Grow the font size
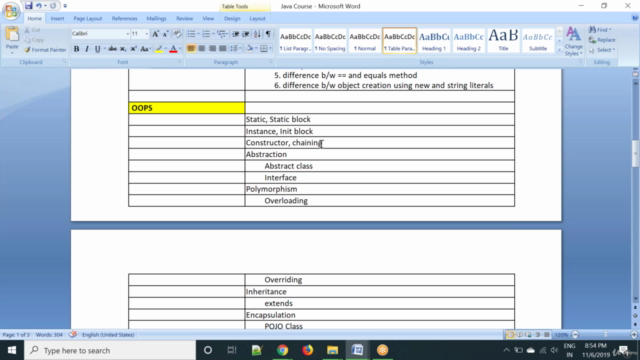This screenshot has height=360, width=640. coord(155,34)
